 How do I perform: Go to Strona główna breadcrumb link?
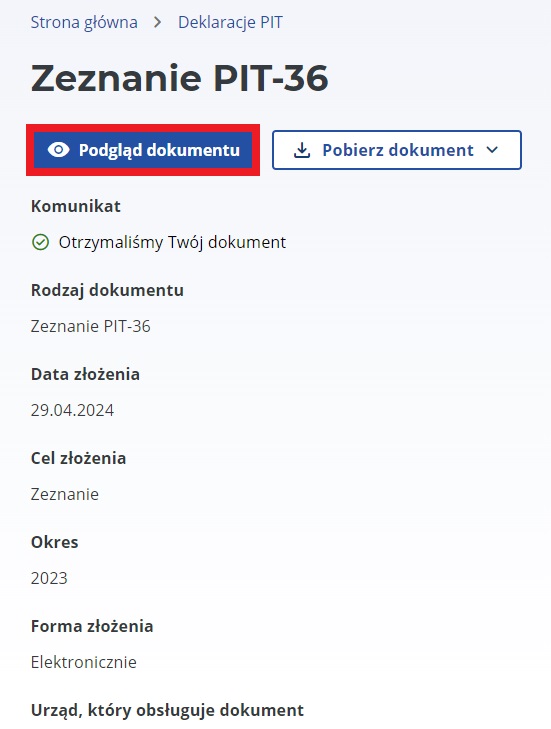point(84,22)
